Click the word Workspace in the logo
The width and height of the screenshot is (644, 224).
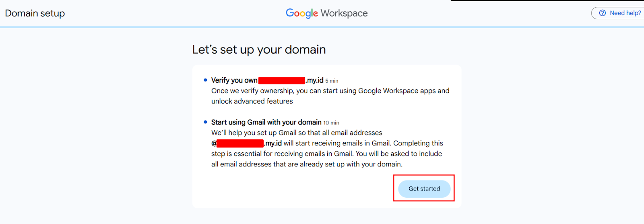[x=344, y=13]
